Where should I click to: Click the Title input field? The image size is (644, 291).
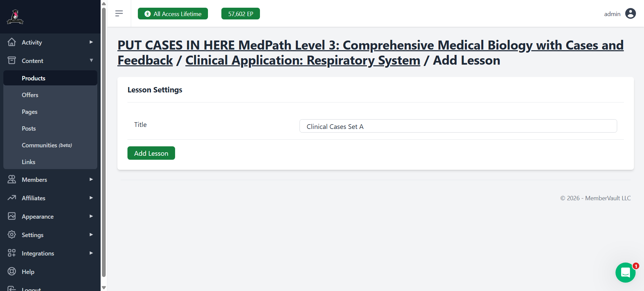(x=458, y=126)
